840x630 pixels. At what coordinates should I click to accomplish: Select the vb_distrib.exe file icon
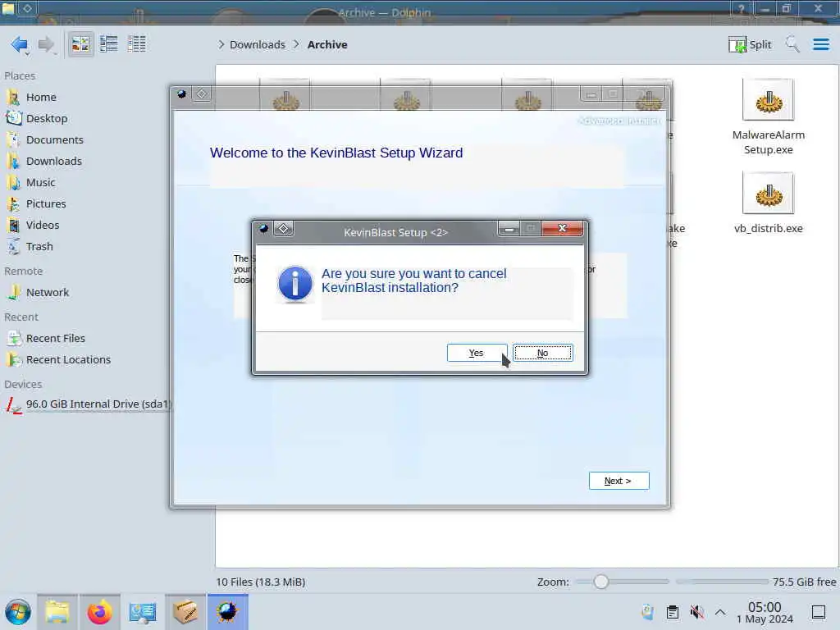pos(768,193)
